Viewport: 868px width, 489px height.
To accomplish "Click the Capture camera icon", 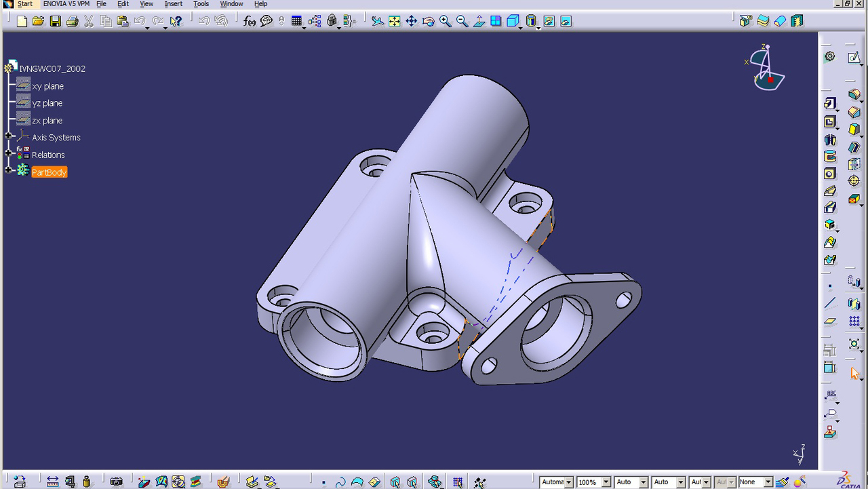I will 116,482.
